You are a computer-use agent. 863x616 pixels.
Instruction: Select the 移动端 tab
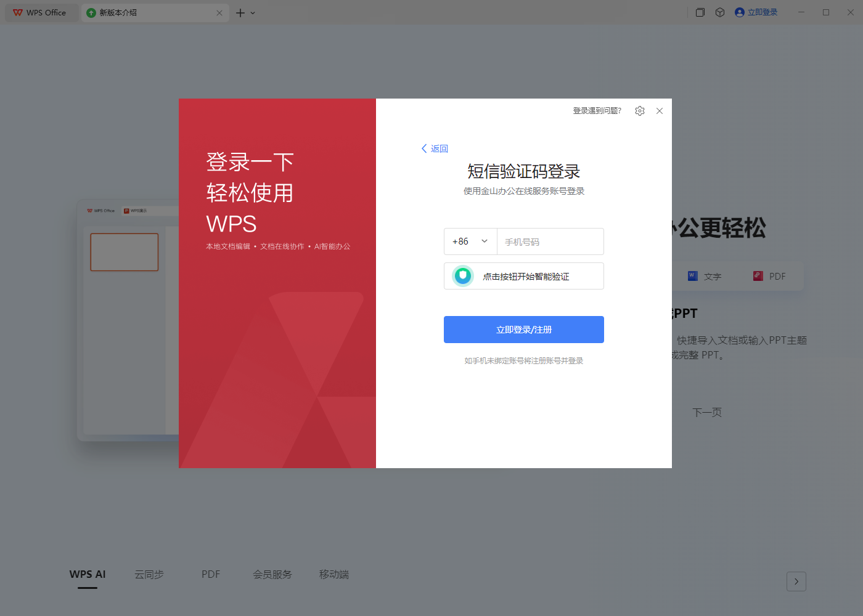[x=334, y=575]
